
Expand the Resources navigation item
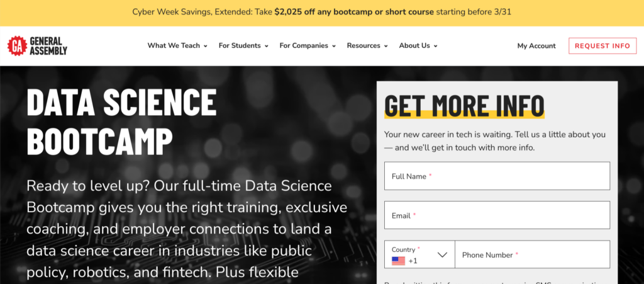click(364, 45)
